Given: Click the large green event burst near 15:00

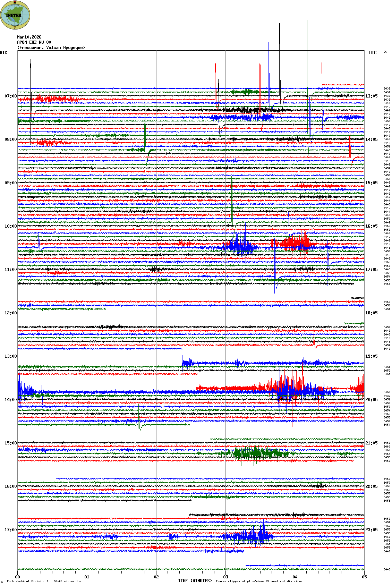Looking at the screenshot, I should [x=255, y=453].
